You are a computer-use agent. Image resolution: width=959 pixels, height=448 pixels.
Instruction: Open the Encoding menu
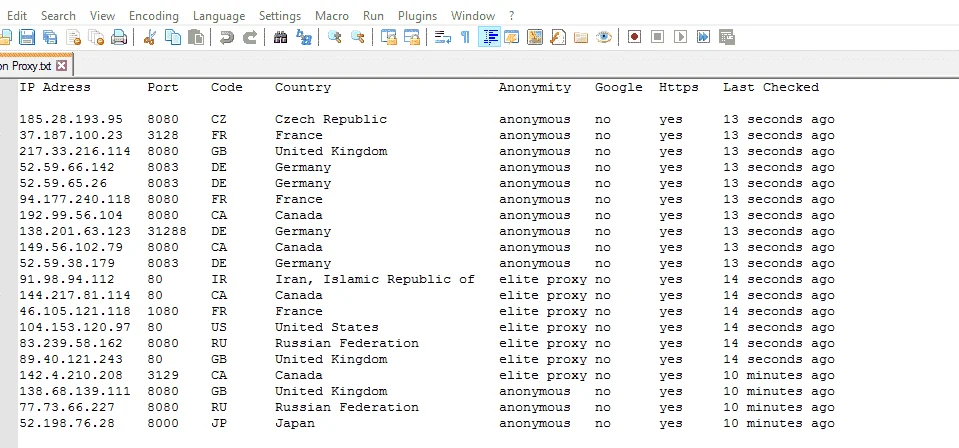click(x=154, y=16)
